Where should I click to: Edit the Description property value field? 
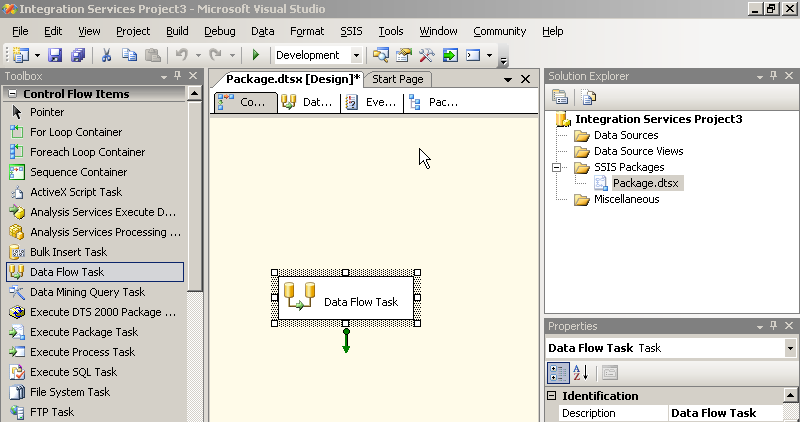725,413
